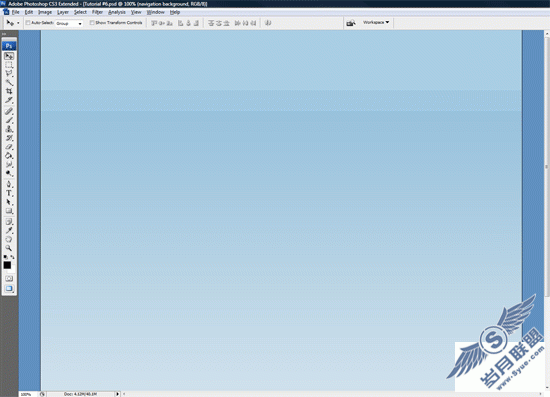Select the Pen tool
The image size is (550, 397).
pos(9,184)
